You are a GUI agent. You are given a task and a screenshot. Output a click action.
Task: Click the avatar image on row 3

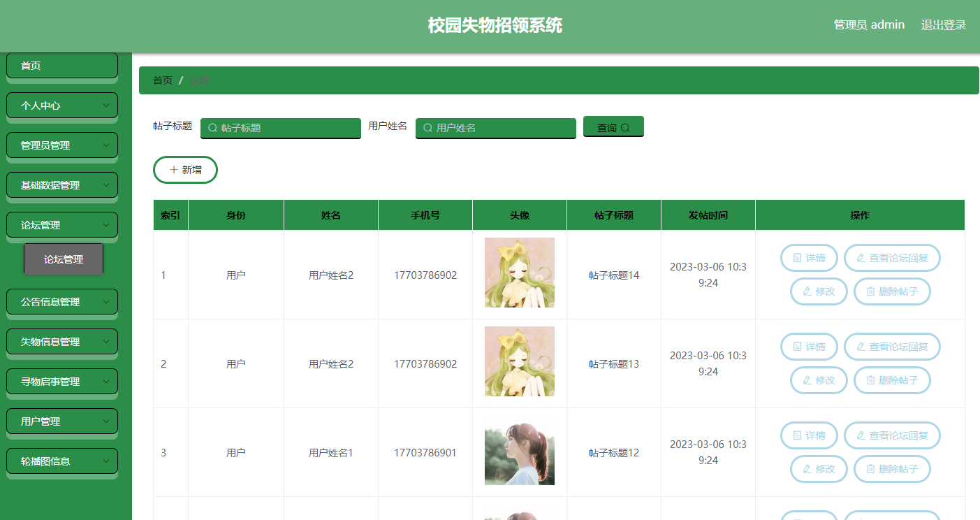pyautogui.click(x=519, y=450)
